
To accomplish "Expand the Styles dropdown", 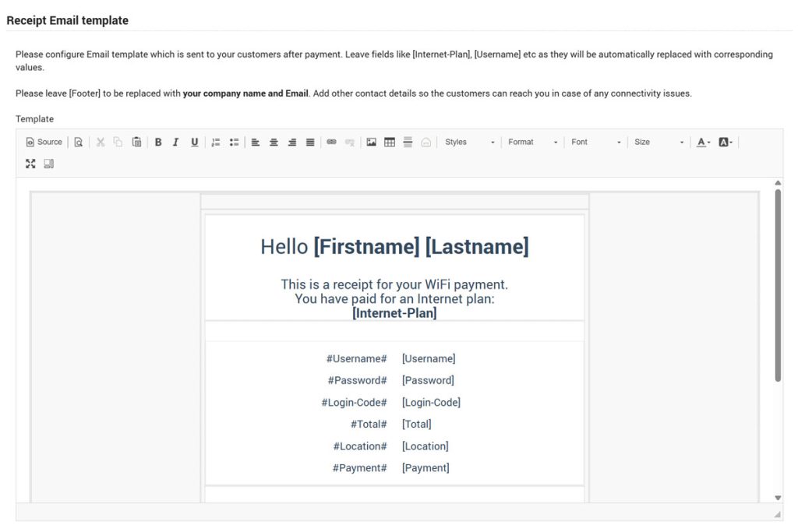I will pyautogui.click(x=469, y=142).
